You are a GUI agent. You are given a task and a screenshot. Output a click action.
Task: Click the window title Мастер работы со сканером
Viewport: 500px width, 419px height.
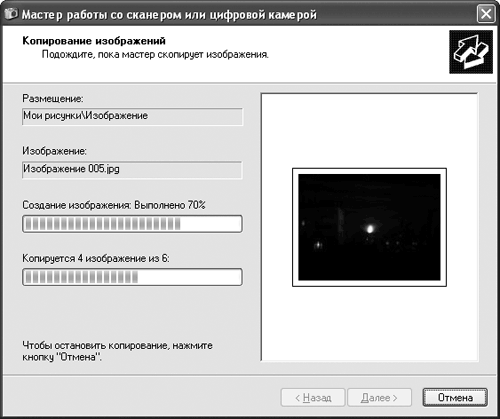(x=169, y=15)
